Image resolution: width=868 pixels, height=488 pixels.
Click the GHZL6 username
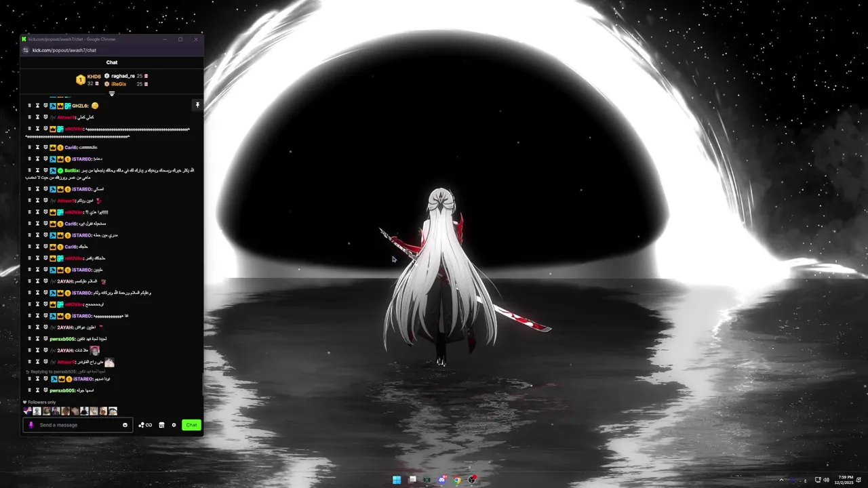[80, 106]
